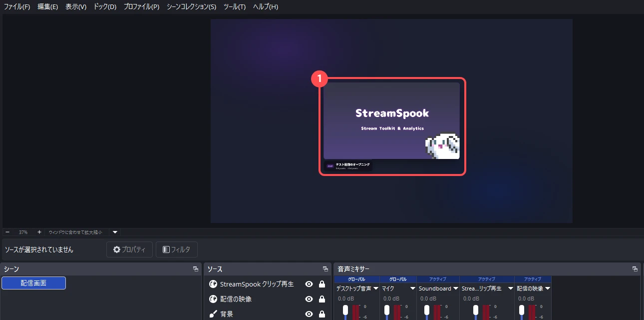Image resolution: width=644 pixels, height=320 pixels.
Task: Open the 表示(V) menu
Action: pyautogui.click(x=76, y=7)
